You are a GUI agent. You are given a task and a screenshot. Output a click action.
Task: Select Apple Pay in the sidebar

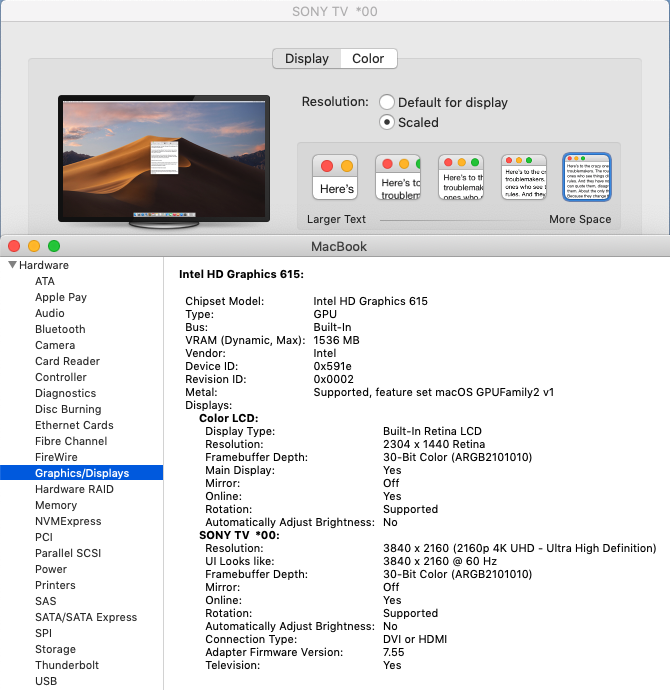[x=61, y=297]
